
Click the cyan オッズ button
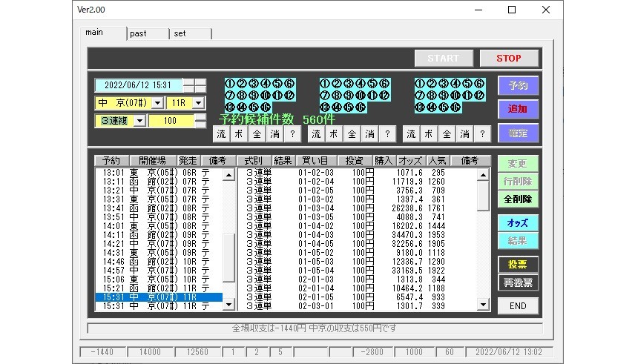[x=518, y=222]
